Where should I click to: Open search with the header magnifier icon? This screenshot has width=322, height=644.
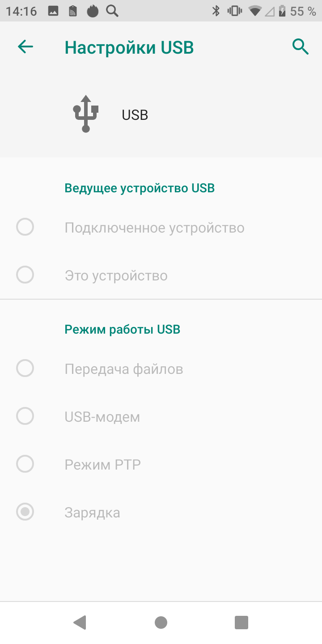pyautogui.click(x=300, y=47)
